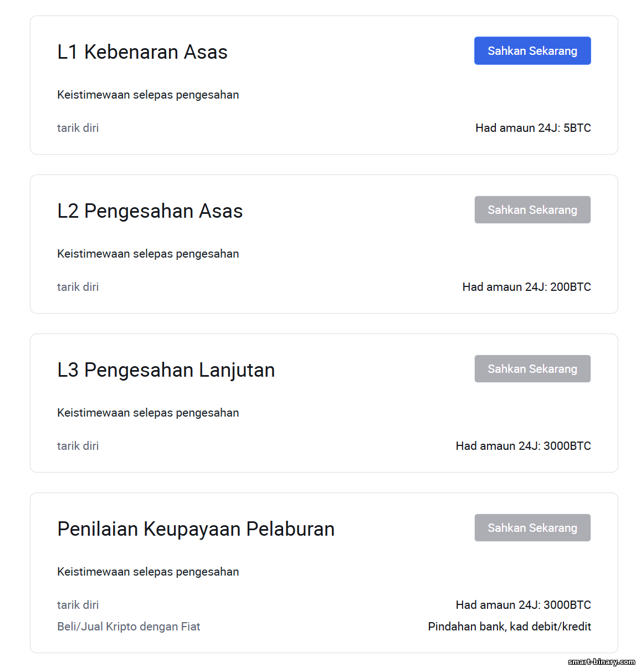Click the Had amaun 24J: 5BTC text
Image resolution: width=641 pixels, height=672 pixels.
(x=533, y=128)
